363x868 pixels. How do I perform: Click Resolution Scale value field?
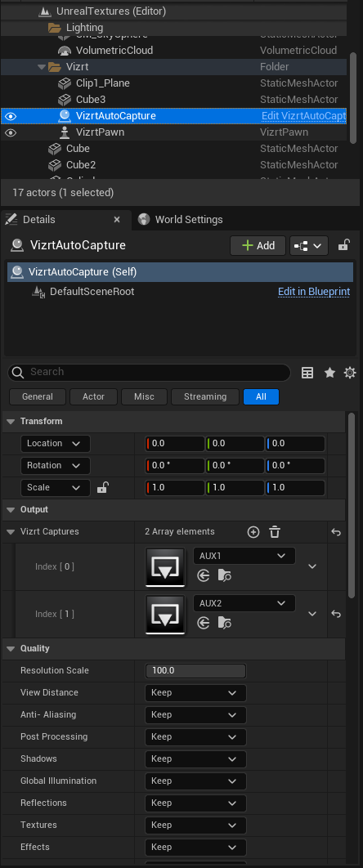click(195, 671)
